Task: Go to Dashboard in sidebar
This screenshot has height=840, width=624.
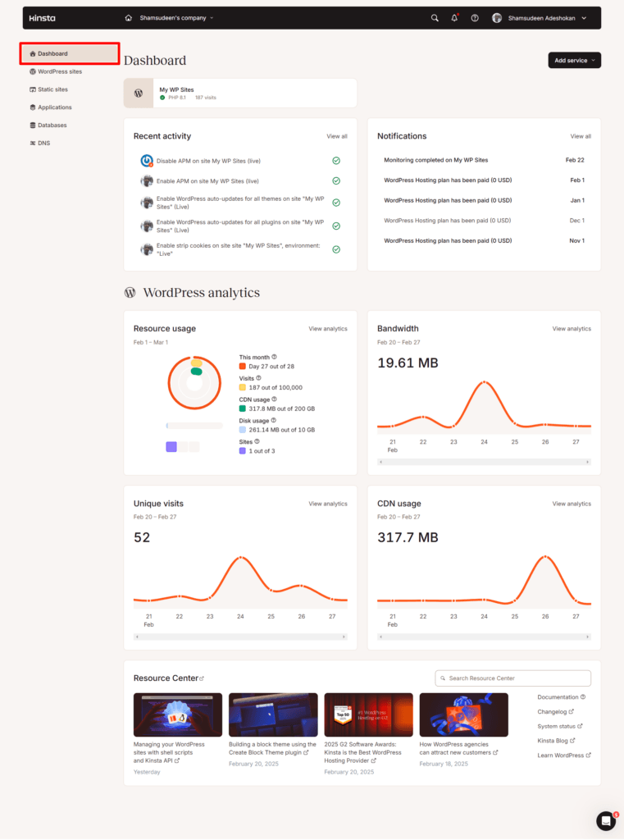Action: coord(70,53)
